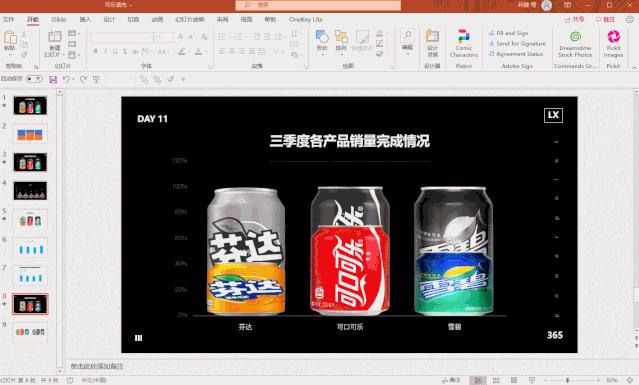Expand the Paste options arrow
Screen dimensions: 639x385
10,54
